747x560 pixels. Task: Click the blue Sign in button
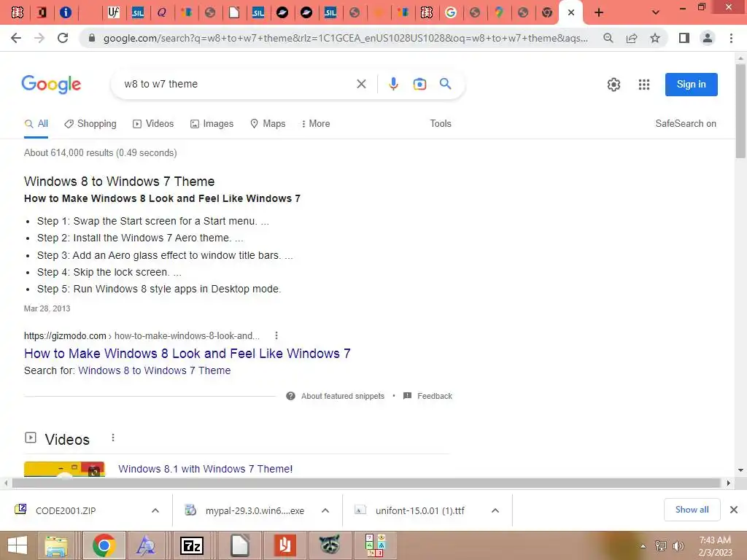(x=692, y=85)
